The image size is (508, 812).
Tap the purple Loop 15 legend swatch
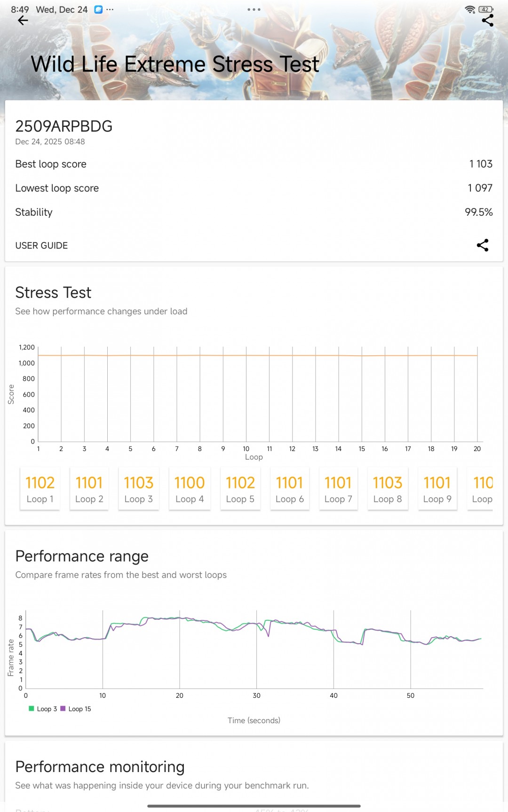click(x=63, y=709)
